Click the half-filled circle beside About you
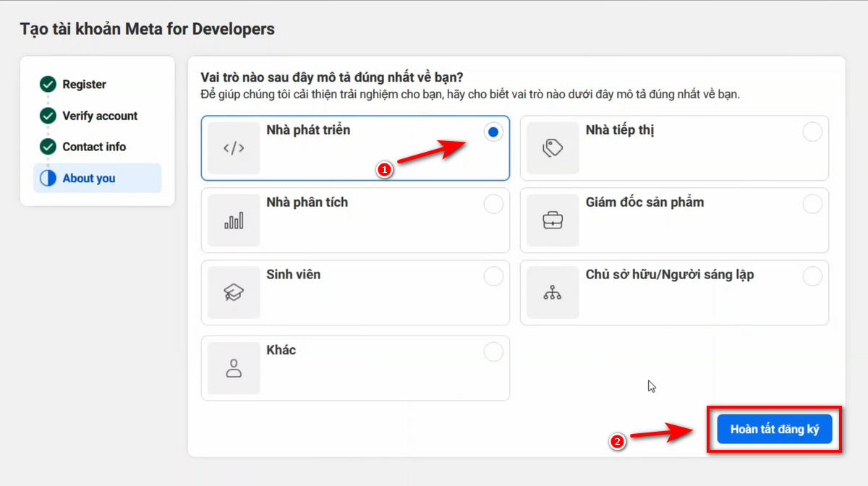 tap(48, 178)
